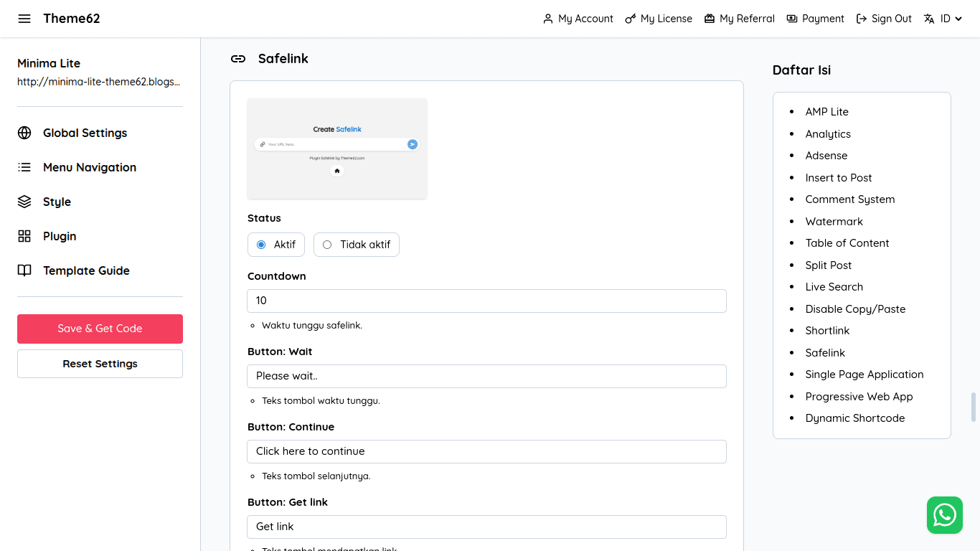Image resolution: width=980 pixels, height=551 pixels.
Task: Jump to Analytics in Daftar Isi
Action: (x=828, y=134)
